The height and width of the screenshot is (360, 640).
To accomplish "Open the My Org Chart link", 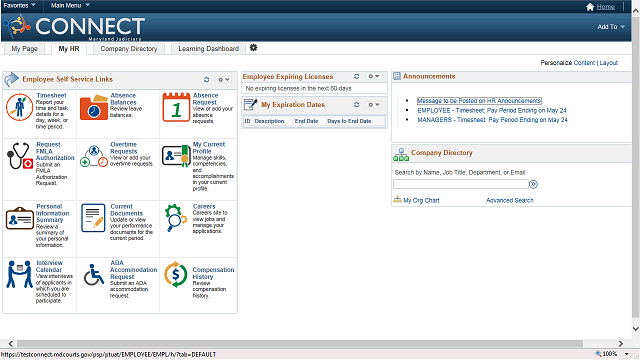I will coord(421,200).
